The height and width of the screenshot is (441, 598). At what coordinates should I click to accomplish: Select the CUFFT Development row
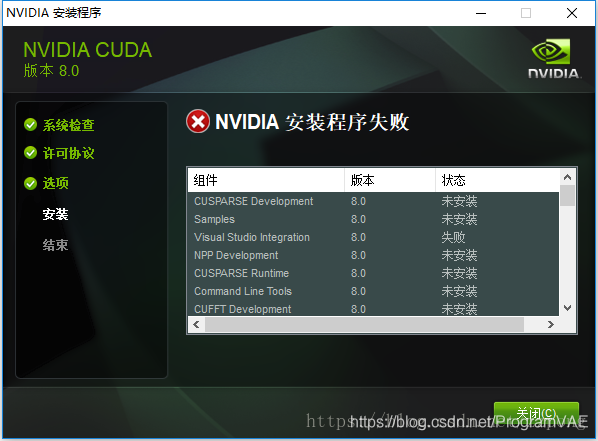pos(373,309)
